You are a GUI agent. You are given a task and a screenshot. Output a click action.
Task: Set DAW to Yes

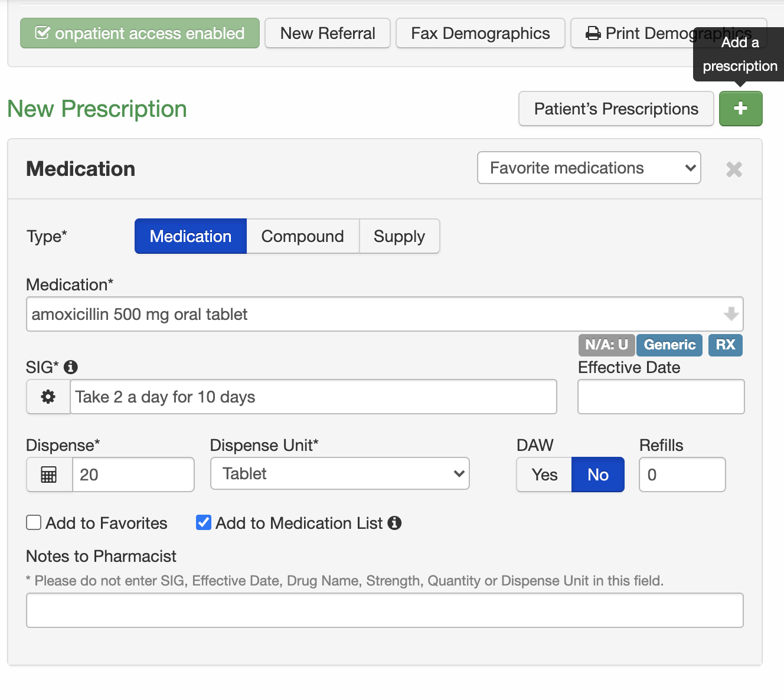[x=544, y=475]
